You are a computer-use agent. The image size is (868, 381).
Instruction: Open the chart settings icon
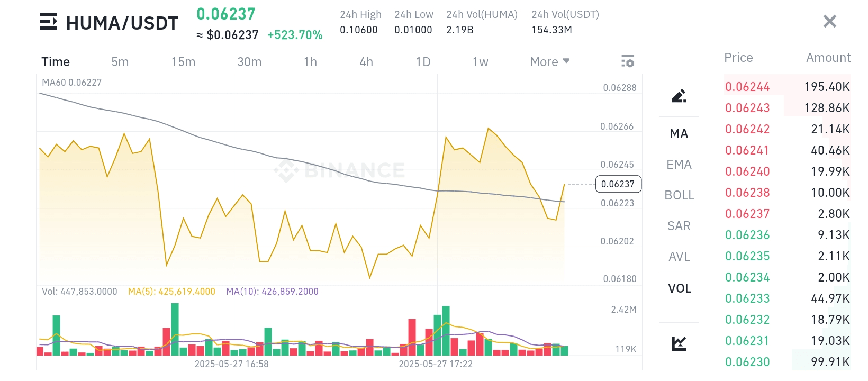point(627,61)
